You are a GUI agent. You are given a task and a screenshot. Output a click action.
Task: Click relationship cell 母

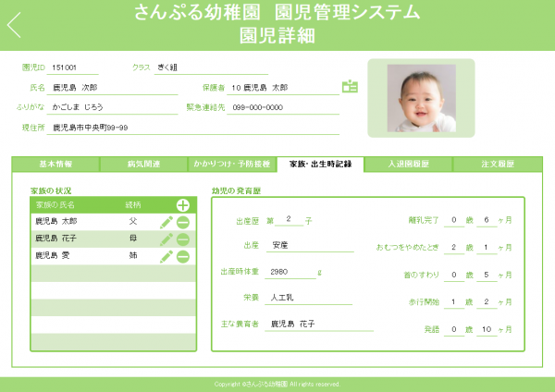[133, 239]
